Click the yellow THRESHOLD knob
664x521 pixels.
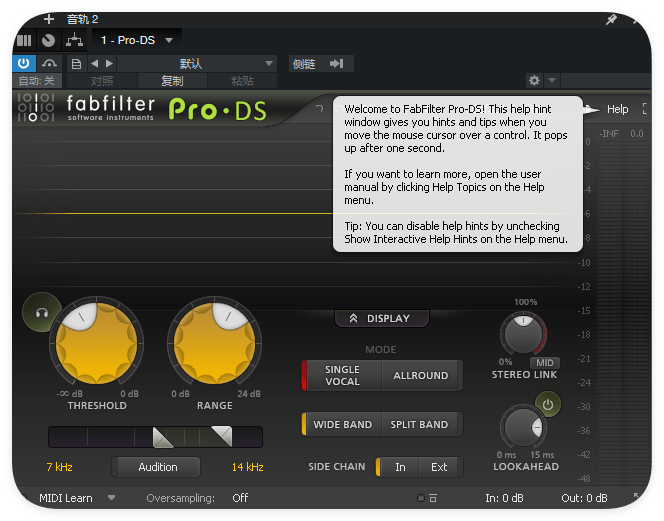point(97,343)
